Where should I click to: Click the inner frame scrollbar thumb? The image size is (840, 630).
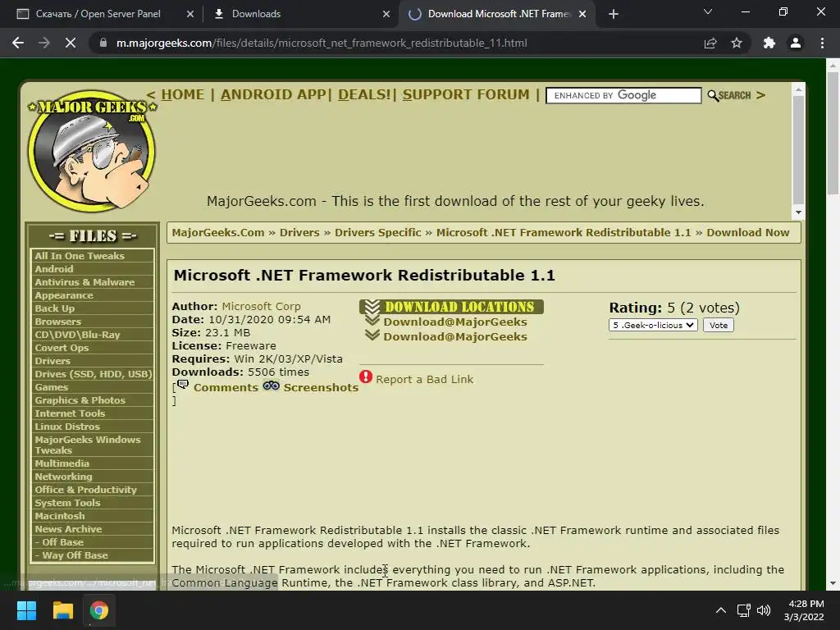[798, 150]
